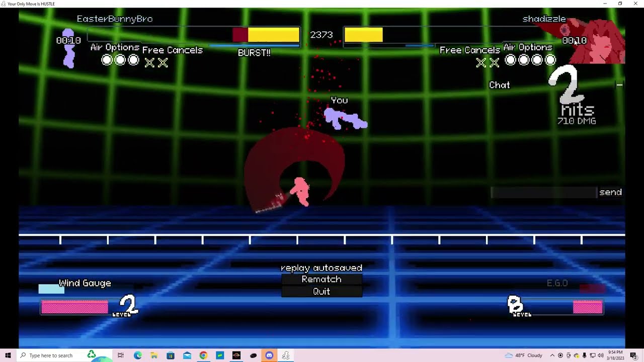Viewport: 644px width, 362px height.
Task: Open the black oval app in taskbar
Action: (x=253, y=355)
